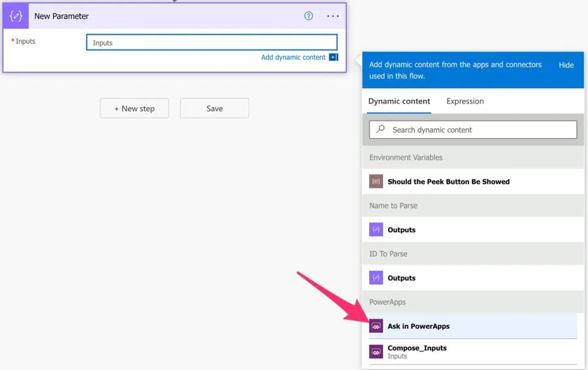Click the Compose_Inputs PowerApps icon

click(376, 352)
